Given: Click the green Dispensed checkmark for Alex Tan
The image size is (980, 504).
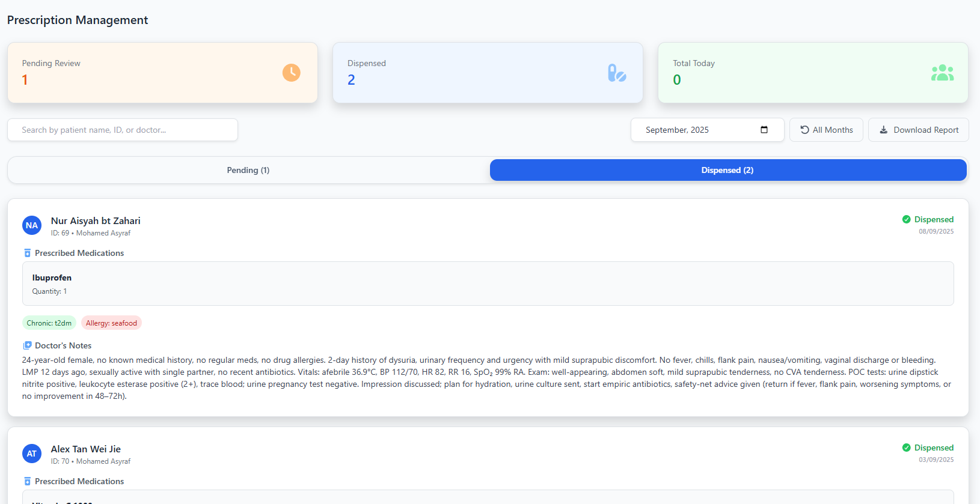Looking at the screenshot, I should coord(906,448).
